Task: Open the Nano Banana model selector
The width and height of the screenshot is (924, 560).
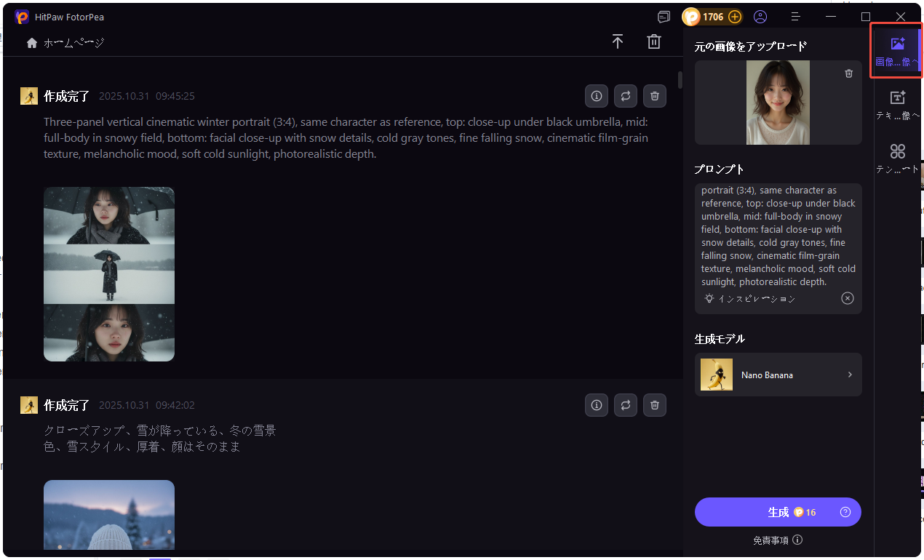Action: coord(778,375)
